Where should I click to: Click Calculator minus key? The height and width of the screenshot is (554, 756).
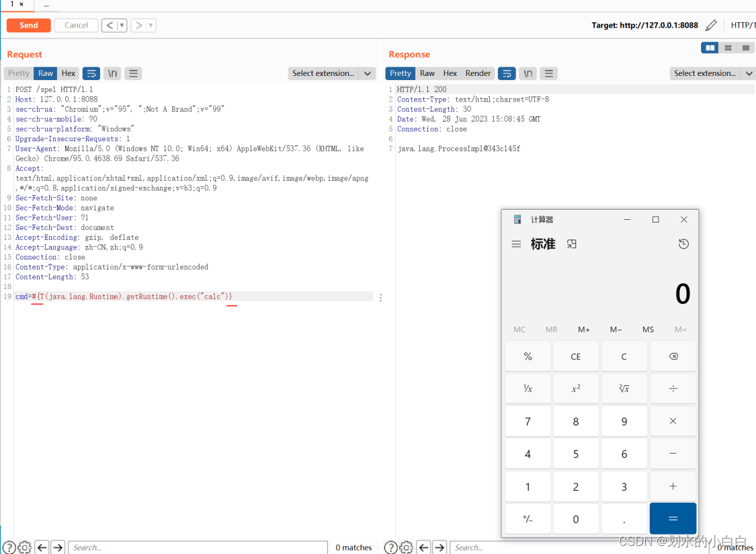pyautogui.click(x=673, y=454)
